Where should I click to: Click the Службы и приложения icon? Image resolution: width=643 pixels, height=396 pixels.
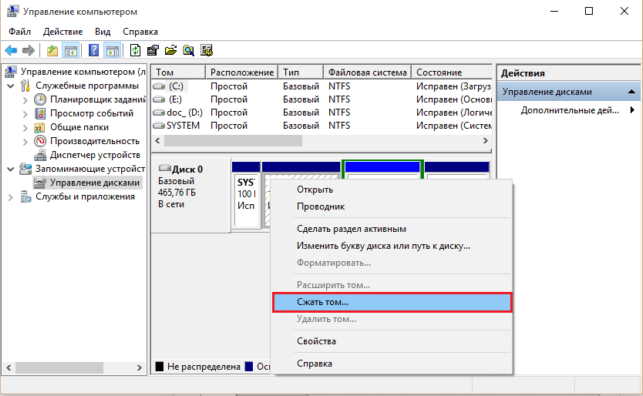26,197
